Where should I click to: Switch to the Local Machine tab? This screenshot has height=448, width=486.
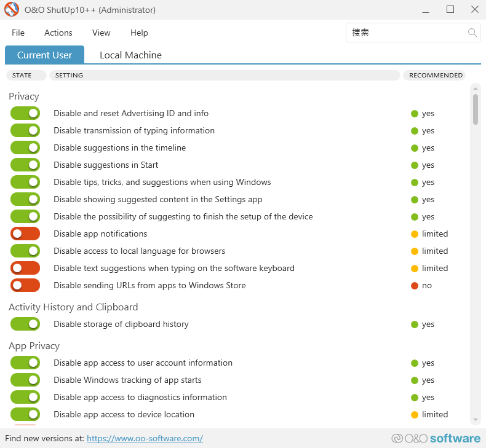click(130, 55)
